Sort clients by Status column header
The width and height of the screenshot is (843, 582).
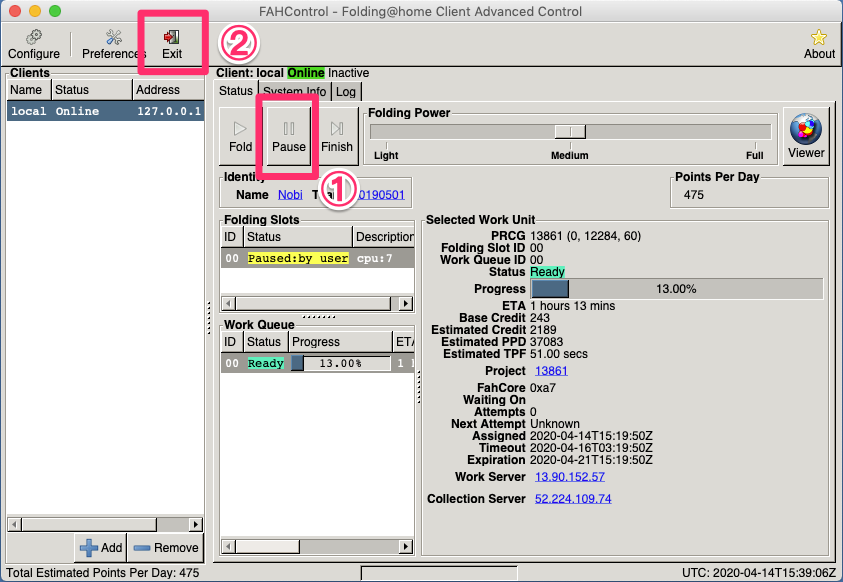coord(92,90)
